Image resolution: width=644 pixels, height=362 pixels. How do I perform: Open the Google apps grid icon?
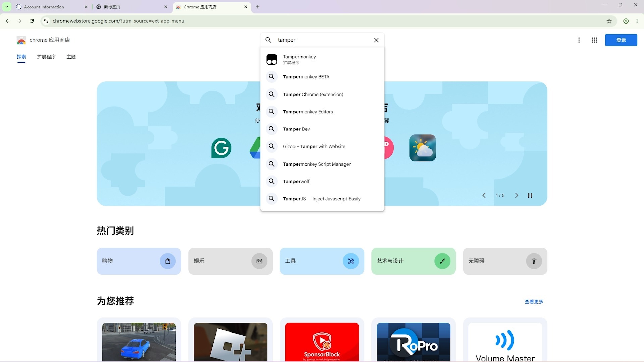tap(594, 40)
